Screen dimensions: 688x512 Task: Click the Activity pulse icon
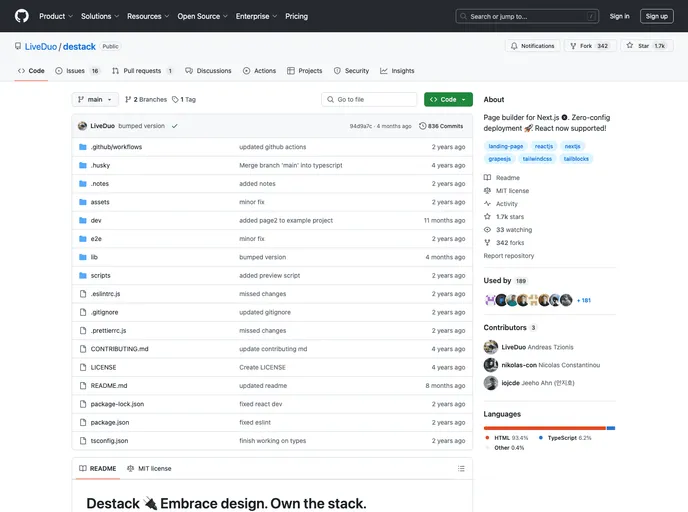pos(487,204)
